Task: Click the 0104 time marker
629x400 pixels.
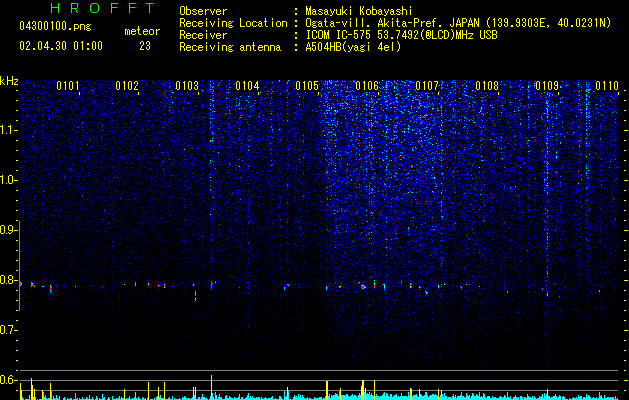Action: point(247,86)
